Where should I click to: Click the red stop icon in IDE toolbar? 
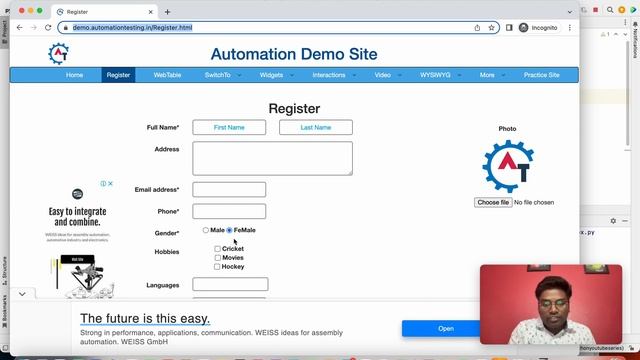click(596, 10)
